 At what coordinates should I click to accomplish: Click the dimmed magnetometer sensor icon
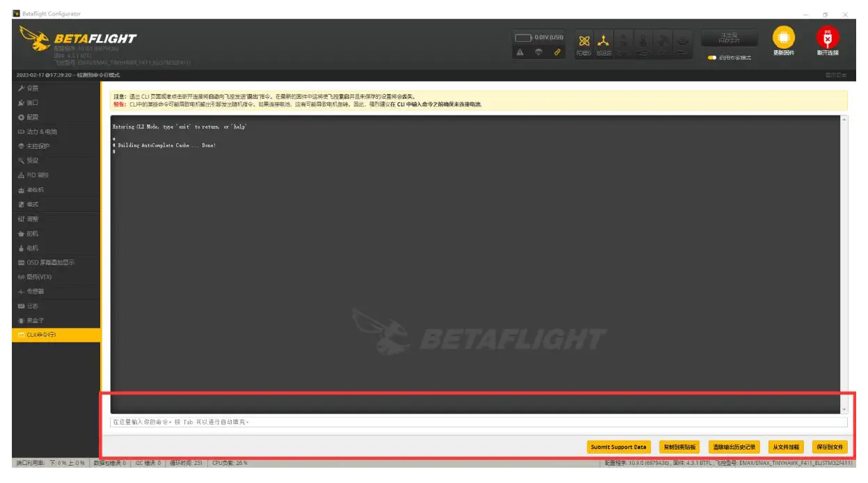coord(624,44)
